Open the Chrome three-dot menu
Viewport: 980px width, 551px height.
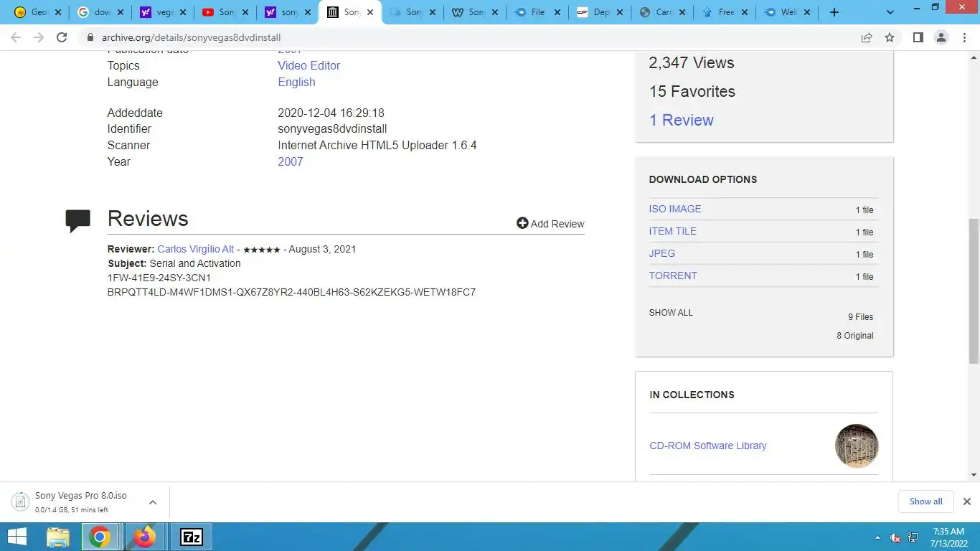pos(965,37)
